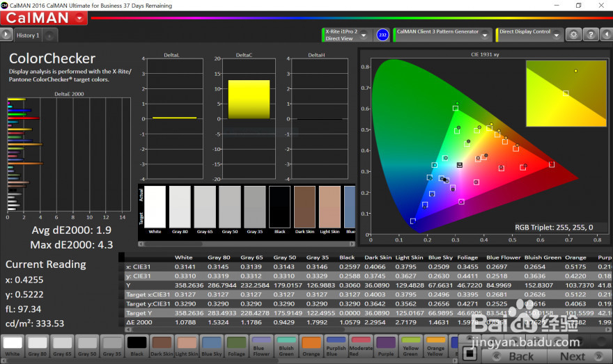
Task: Select the Gray 80 patch button in bottom strip
Action: click(x=38, y=346)
